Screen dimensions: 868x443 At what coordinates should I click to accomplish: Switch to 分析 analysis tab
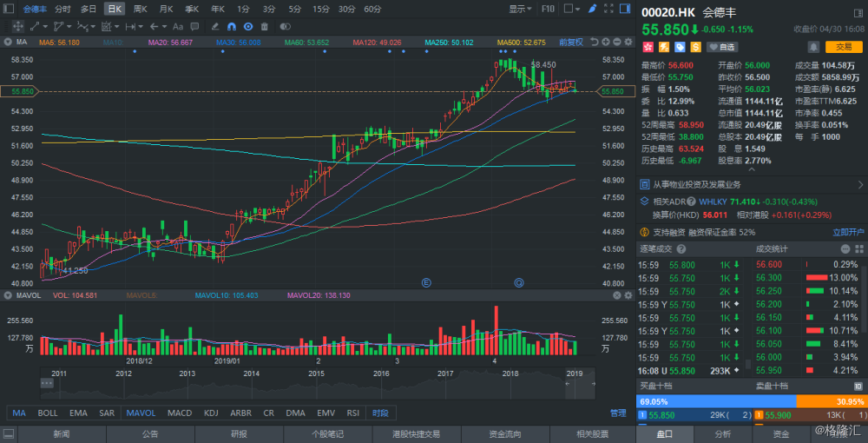(723, 434)
